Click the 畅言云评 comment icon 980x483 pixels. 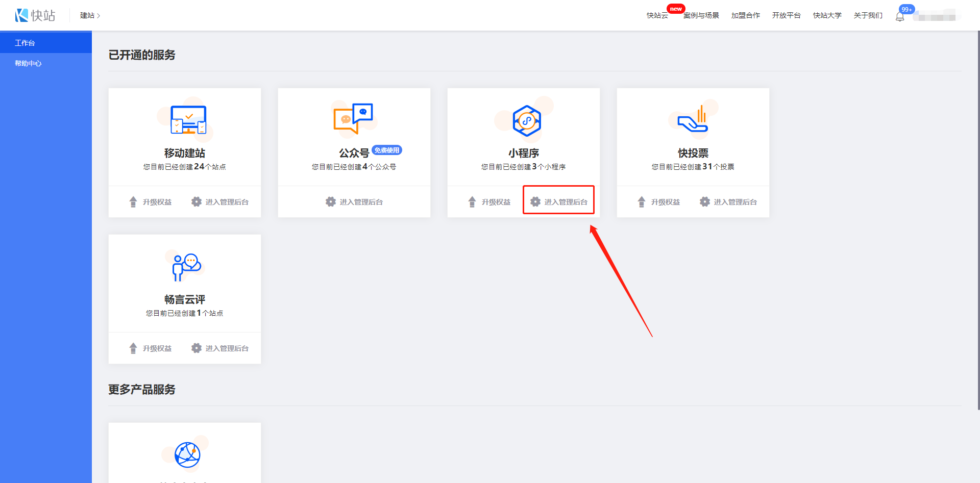tap(186, 266)
